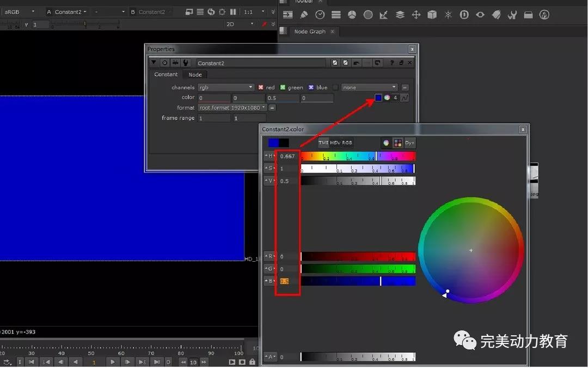Play forward in the timeline
The width and height of the screenshot is (588, 368).
[x=112, y=362]
